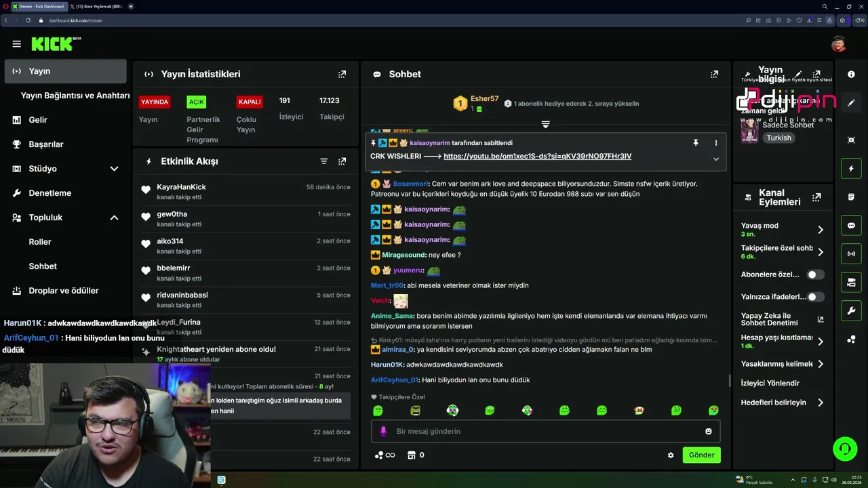Open Hesap yaşı kısıtlaması options arrow
868x488 pixels.
(820, 342)
